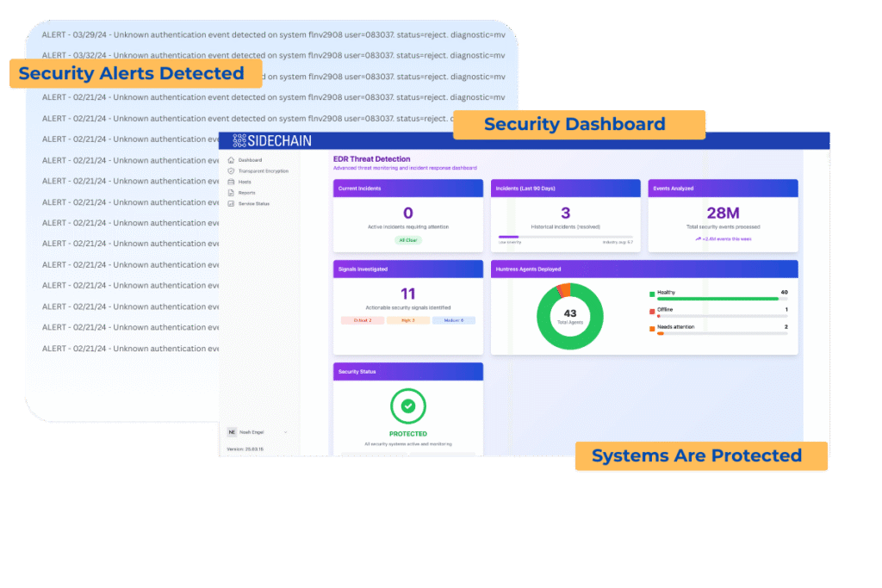Viewport: 882px width, 588px height.
Task: Click the Sidechain brand name text
Action: click(x=280, y=140)
